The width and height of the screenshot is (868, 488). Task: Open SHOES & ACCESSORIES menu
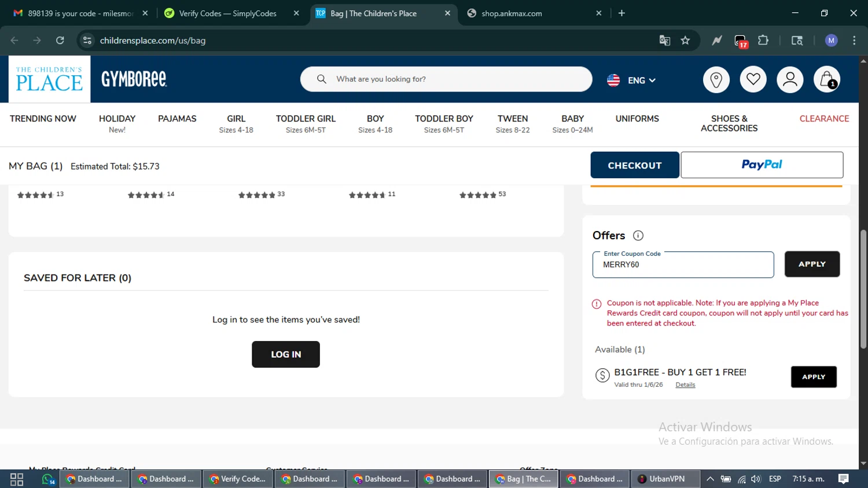pos(729,123)
